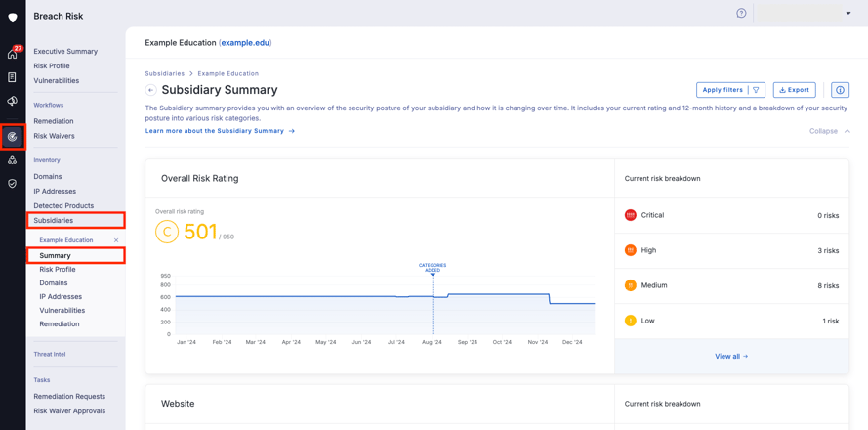This screenshot has width=868, height=430.
Task: Open IP Addresses under Example Education
Action: point(61,297)
